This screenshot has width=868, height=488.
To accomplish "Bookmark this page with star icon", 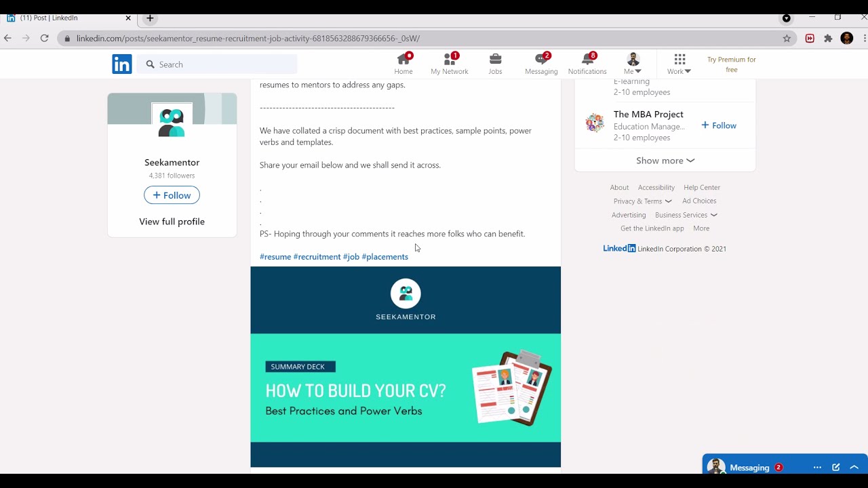I will click(787, 39).
